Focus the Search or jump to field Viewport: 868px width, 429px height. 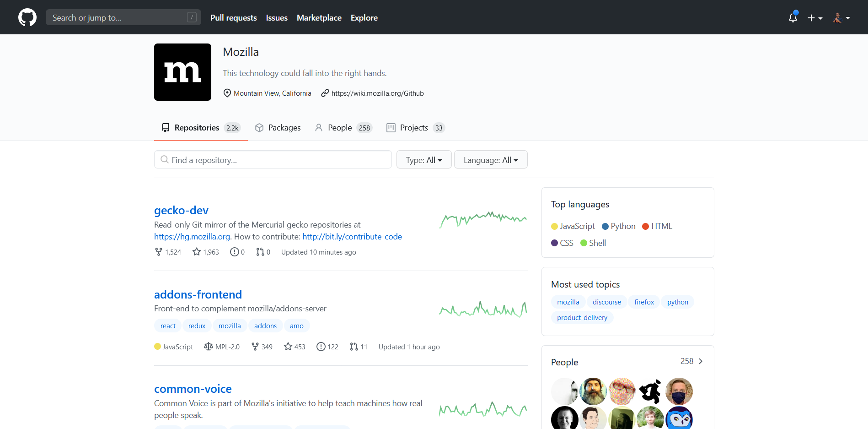point(123,17)
